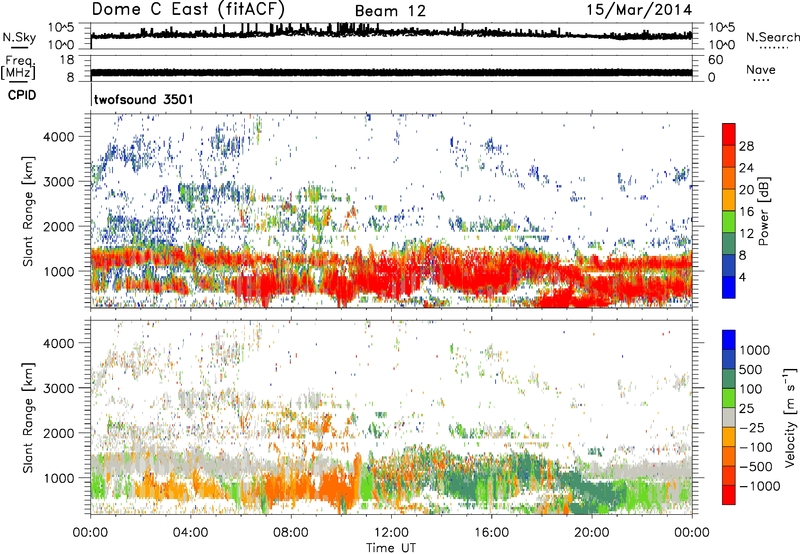Click the '1000' tick on the Velocity scale
The height and width of the screenshot is (554, 800).
754,350
